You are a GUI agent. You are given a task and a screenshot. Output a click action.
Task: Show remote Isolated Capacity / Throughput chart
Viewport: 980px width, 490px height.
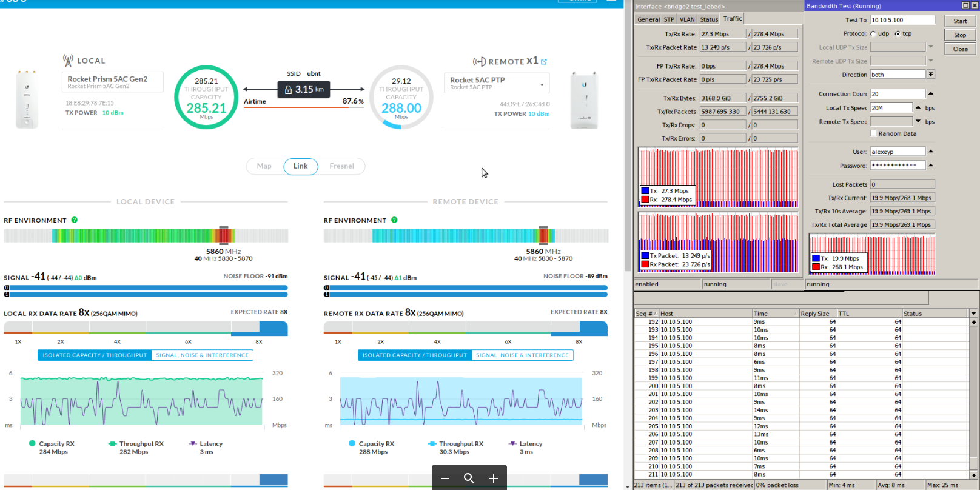pyautogui.click(x=415, y=355)
